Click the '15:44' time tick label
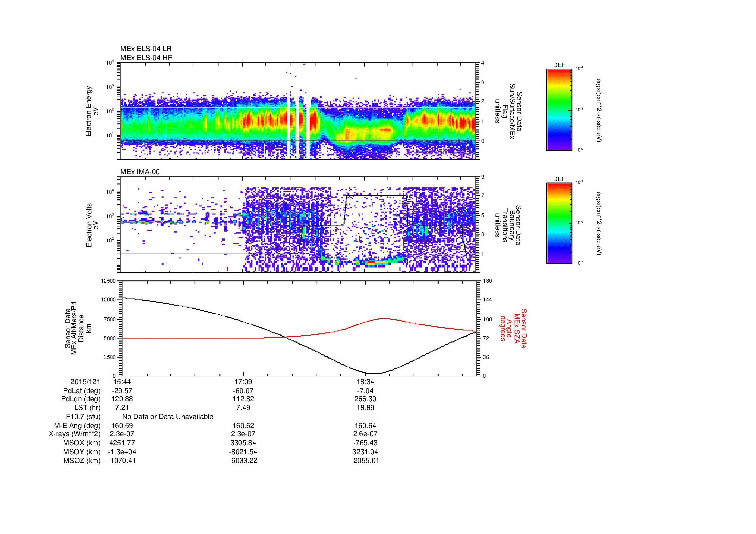 [x=122, y=382]
